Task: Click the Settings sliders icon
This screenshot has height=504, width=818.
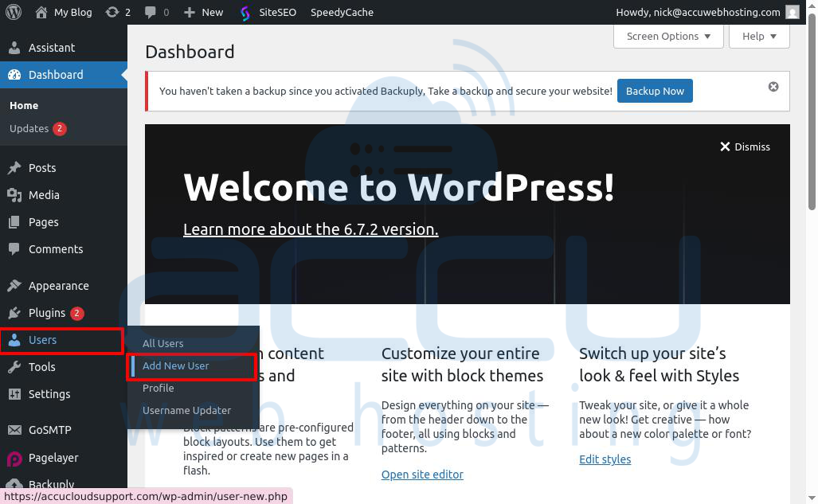Action: pos(14,394)
